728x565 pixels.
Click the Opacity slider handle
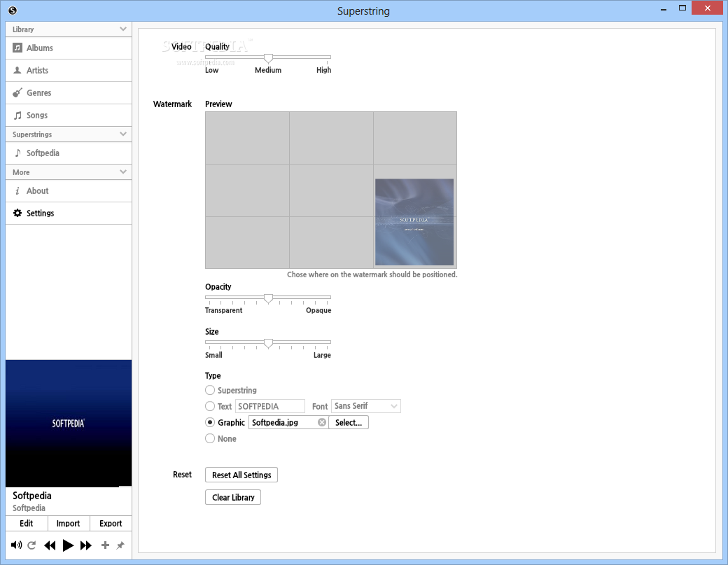(x=268, y=298)
